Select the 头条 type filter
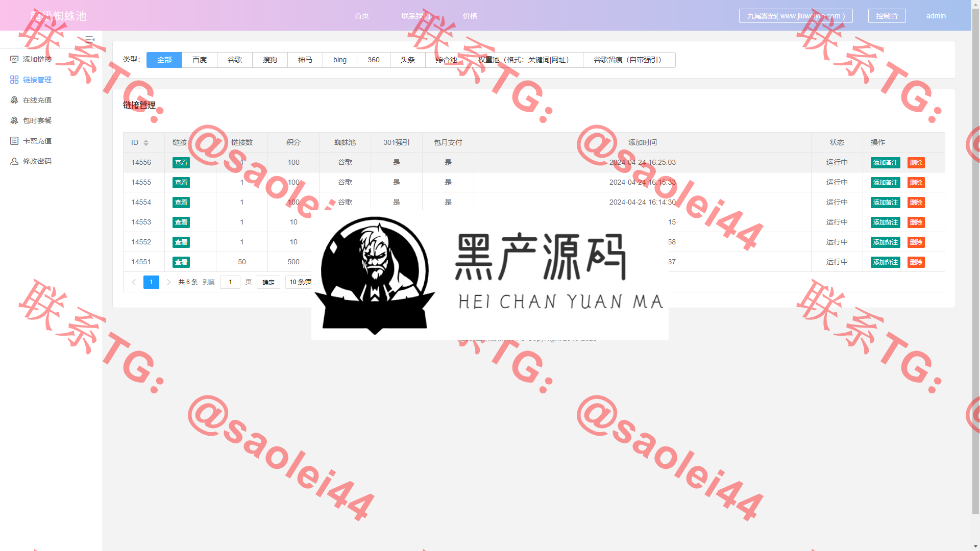Screen dimensions: 980x551 (x=408, y=60)
